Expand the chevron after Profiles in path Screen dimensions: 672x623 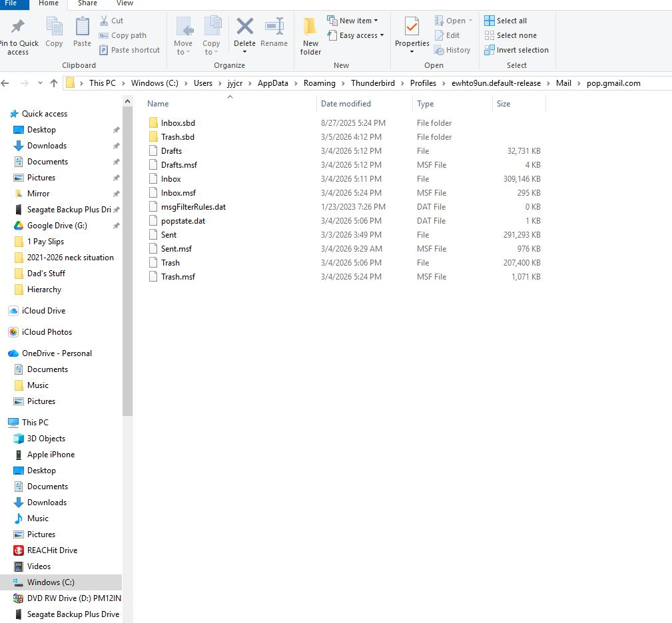(x=444, y=83)
